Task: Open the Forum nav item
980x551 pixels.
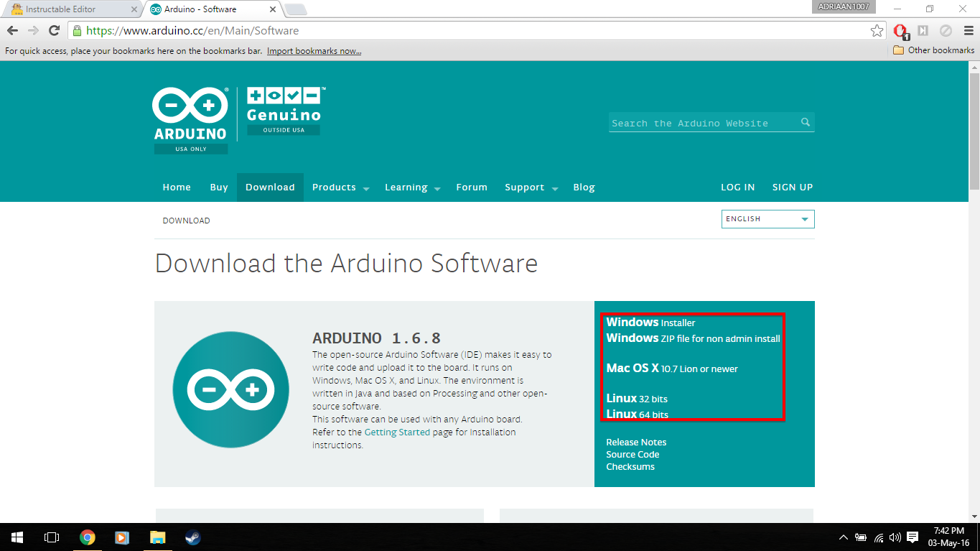Action: click(472, 187)
